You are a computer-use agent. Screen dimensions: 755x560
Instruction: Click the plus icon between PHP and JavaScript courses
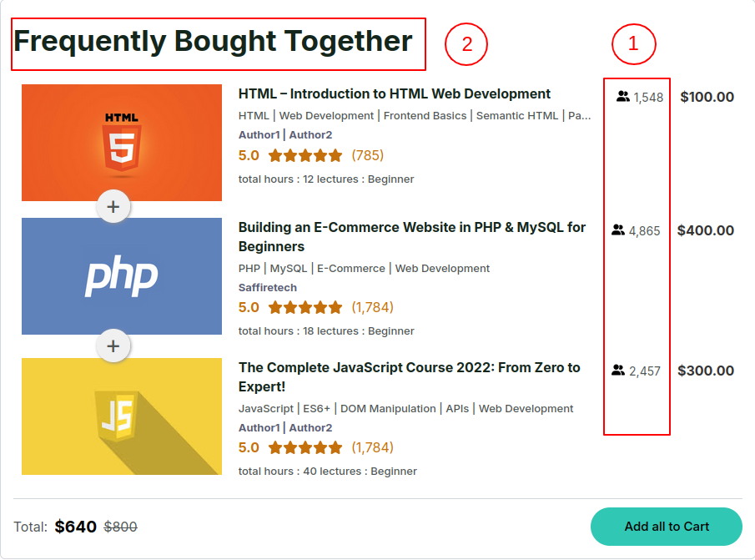coord(113,346)
